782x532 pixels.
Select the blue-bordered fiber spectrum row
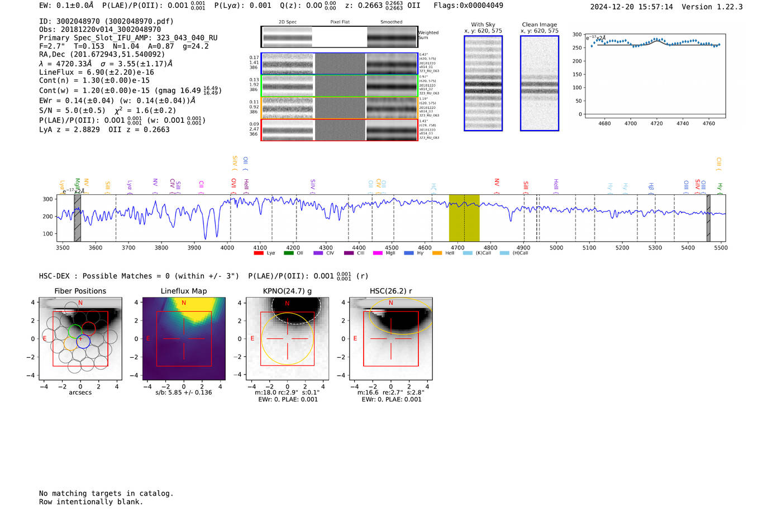(x=339, y=64)
